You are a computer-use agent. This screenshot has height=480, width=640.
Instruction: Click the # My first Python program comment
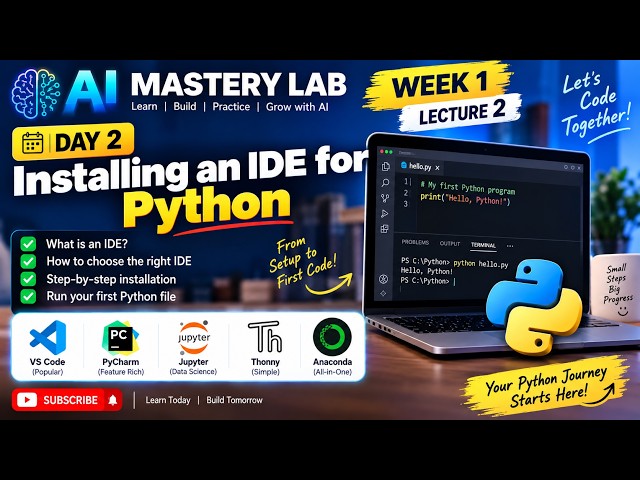468,188
